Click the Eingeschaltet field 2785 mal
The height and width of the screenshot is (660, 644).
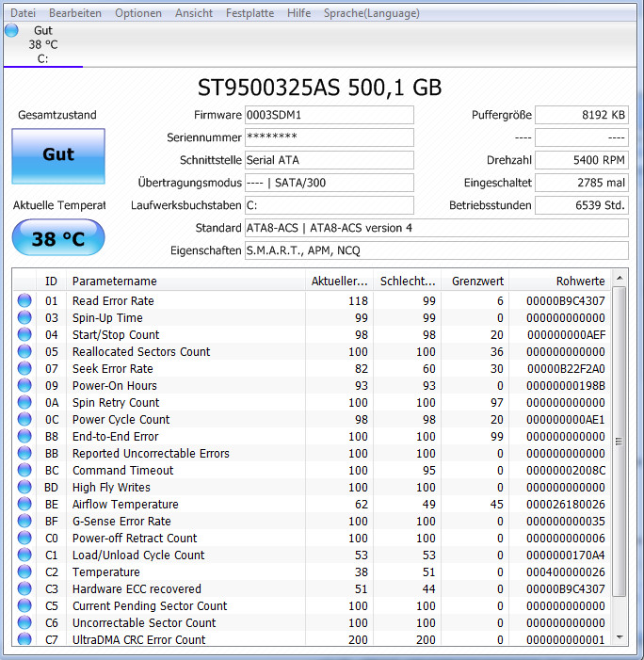[582, 183]
